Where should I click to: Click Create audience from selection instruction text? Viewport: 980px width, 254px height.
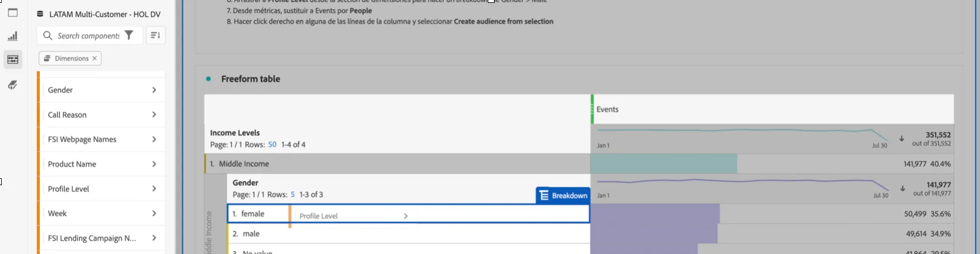(504, 21)
